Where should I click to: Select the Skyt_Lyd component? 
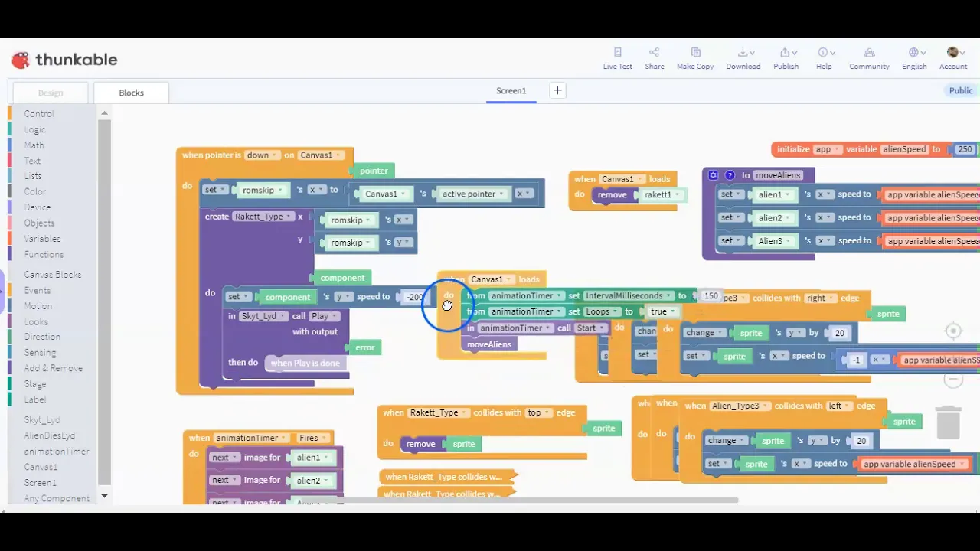42,420
